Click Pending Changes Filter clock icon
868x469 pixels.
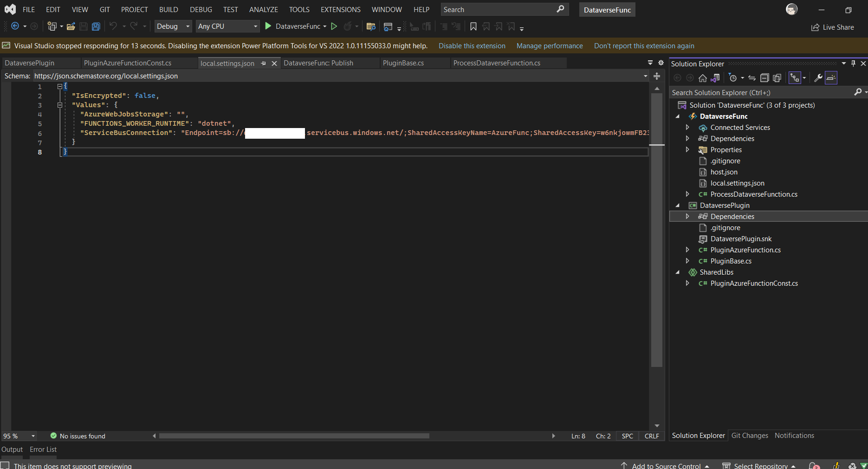click(733, 78)
